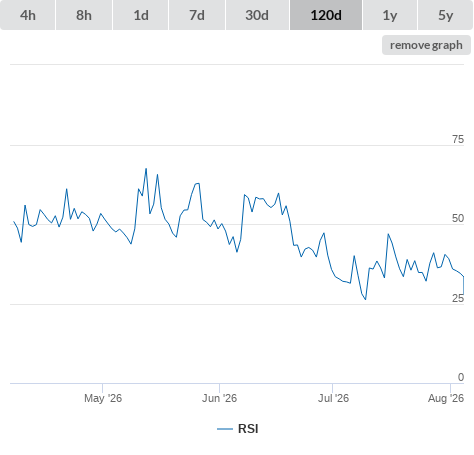The width and height of the screenshot is (474, 455).
Task: Click the 25 level gridline label
Action: [x=458, y=298]
